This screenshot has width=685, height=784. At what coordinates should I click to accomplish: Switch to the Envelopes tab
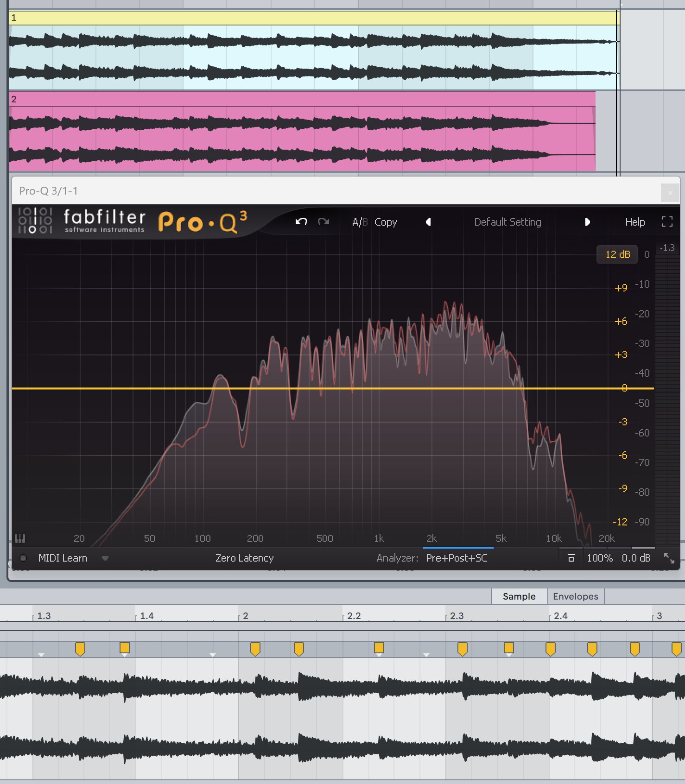(x=576, y=596)
